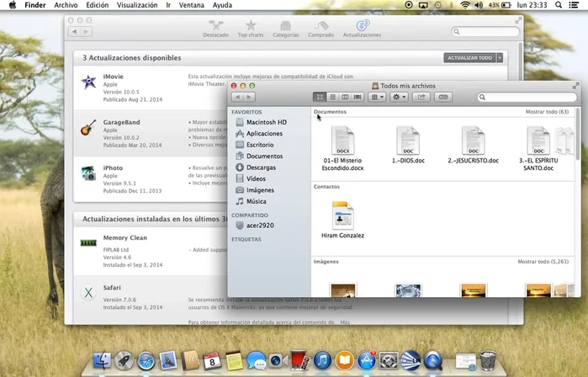This screenshot has height=377, width=588.
Task: Switch Finder to column view
Action: coord(345,97)
